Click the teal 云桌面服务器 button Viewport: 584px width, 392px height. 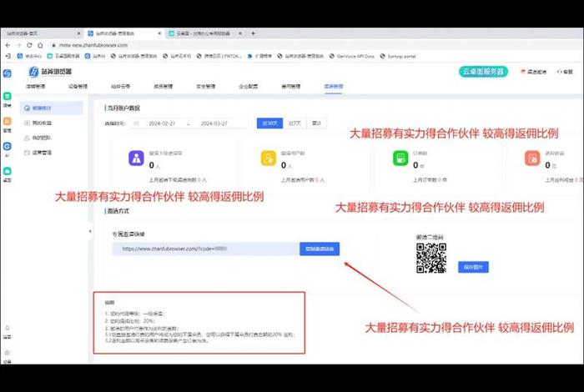(483, 72)
